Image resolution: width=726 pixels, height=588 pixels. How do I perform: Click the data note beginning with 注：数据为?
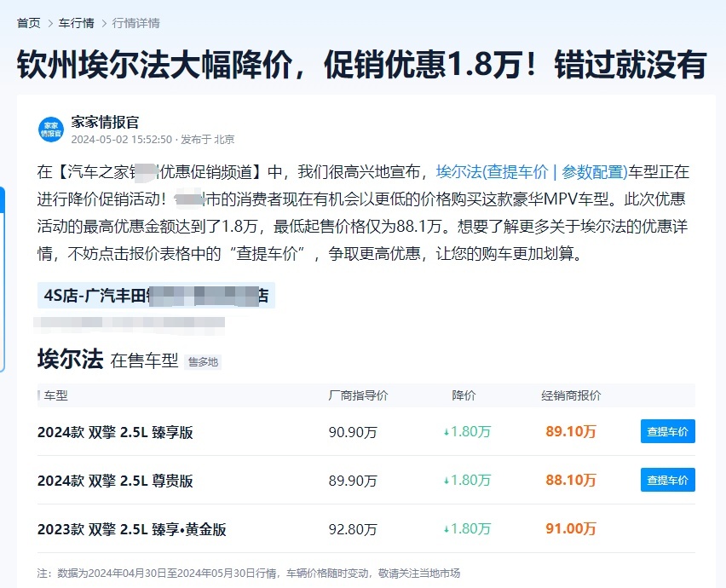point(249,574)
